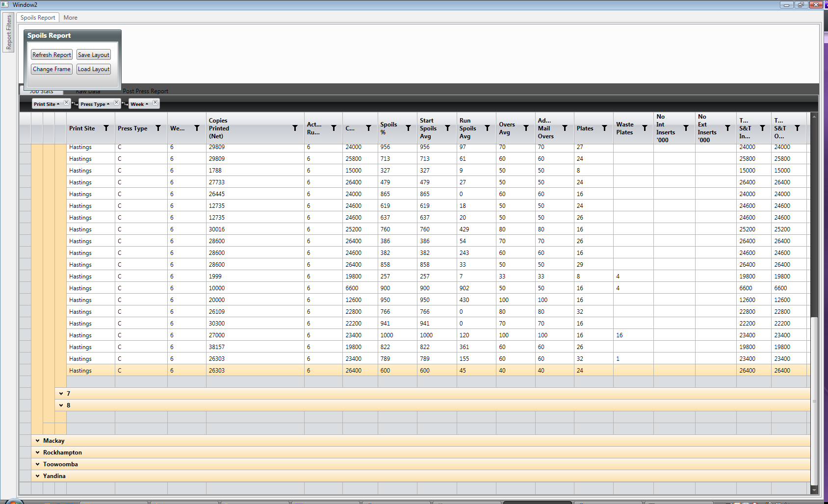Toggle sort on the Print Site group chip

click(x=47, y=104)
